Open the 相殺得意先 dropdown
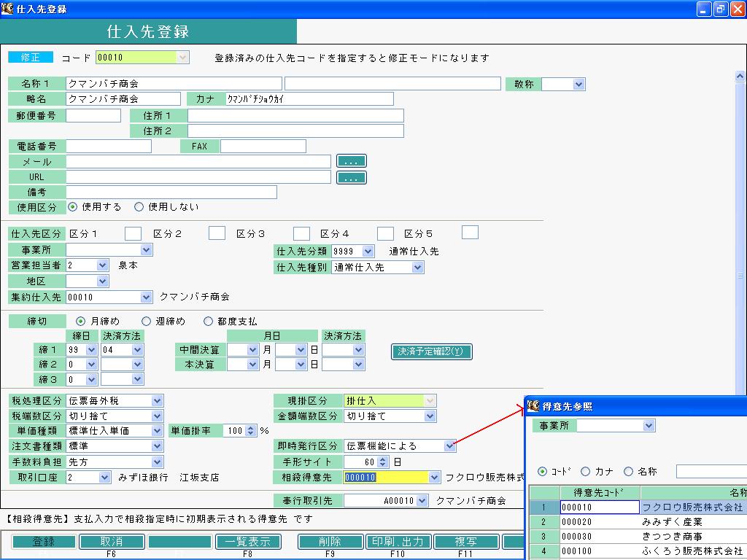This screenshot has width=747, height=560. coord(433,477)
